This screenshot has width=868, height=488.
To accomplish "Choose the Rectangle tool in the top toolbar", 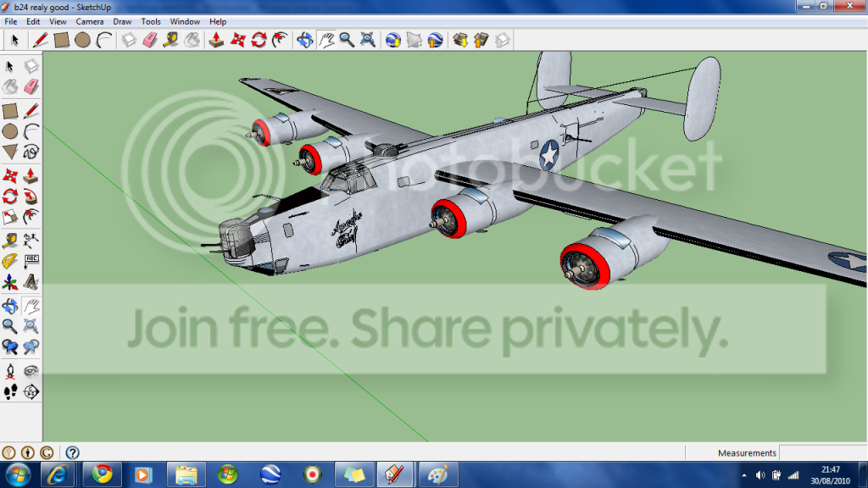I will pyautogui.click(x=61, y=40).
